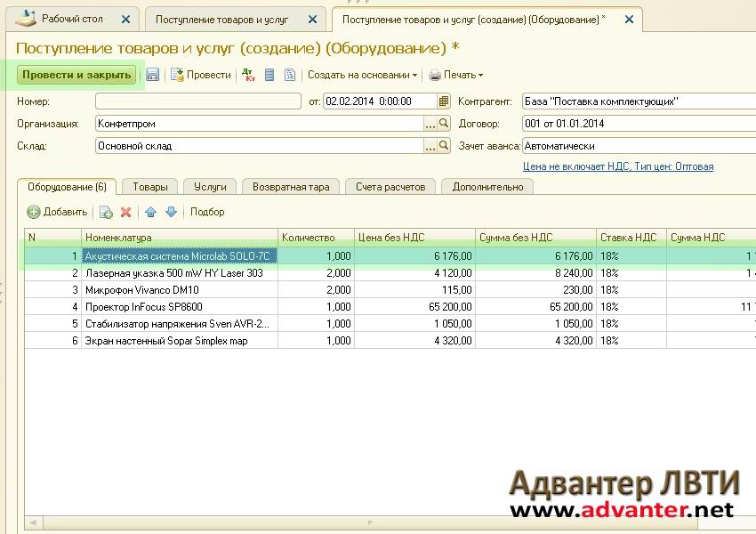Move row up with blue arrow

point(151,212)
